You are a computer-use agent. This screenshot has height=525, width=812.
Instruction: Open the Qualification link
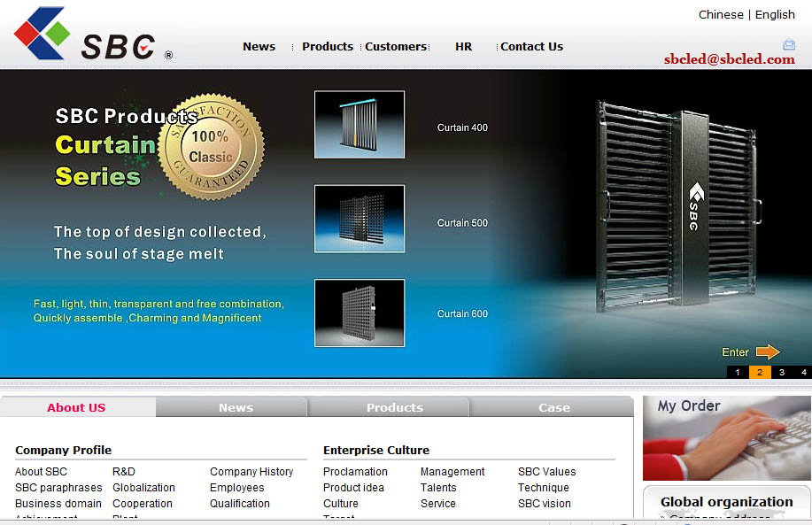coord(240,503)
